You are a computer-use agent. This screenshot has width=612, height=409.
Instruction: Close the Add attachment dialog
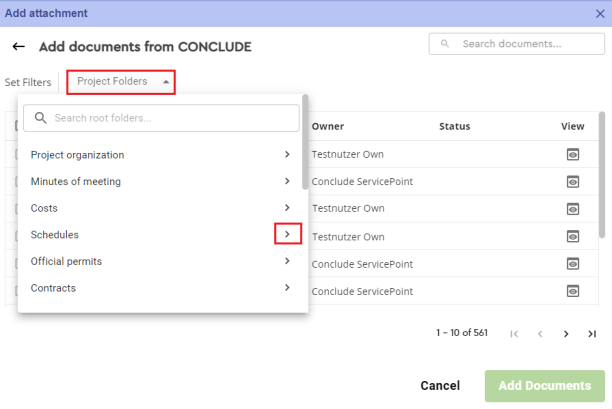click(599, 13)
